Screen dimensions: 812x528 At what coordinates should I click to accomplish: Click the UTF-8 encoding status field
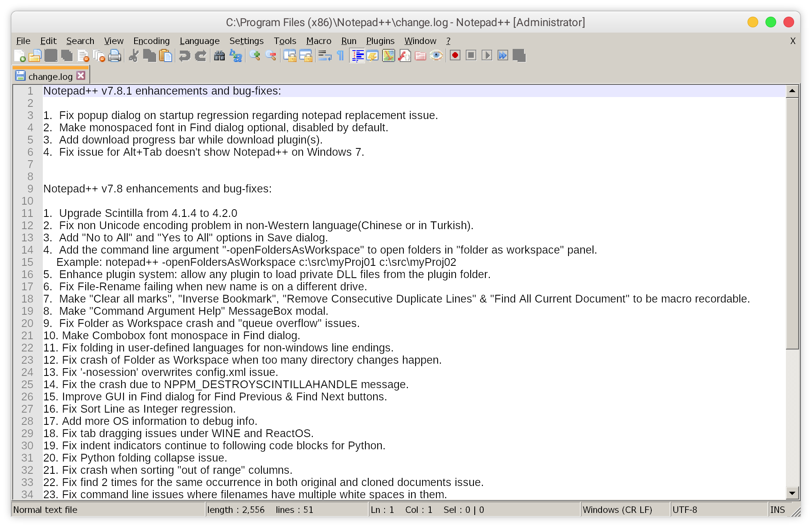tap(685, 510)
